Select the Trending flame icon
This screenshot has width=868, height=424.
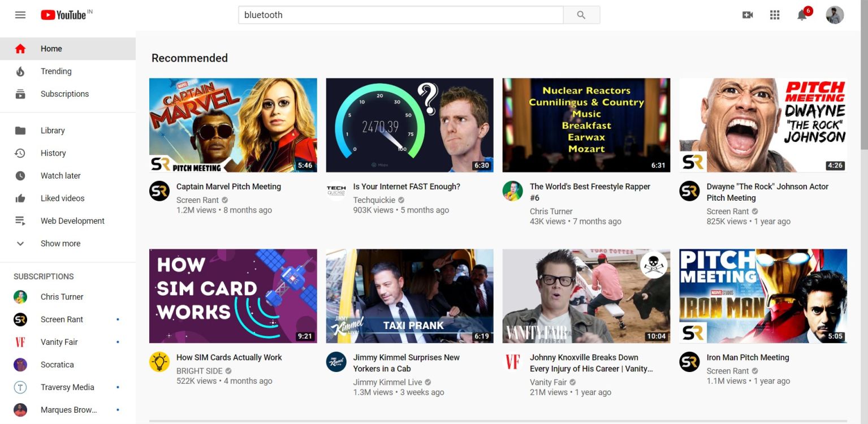click(x=20, y=71)
